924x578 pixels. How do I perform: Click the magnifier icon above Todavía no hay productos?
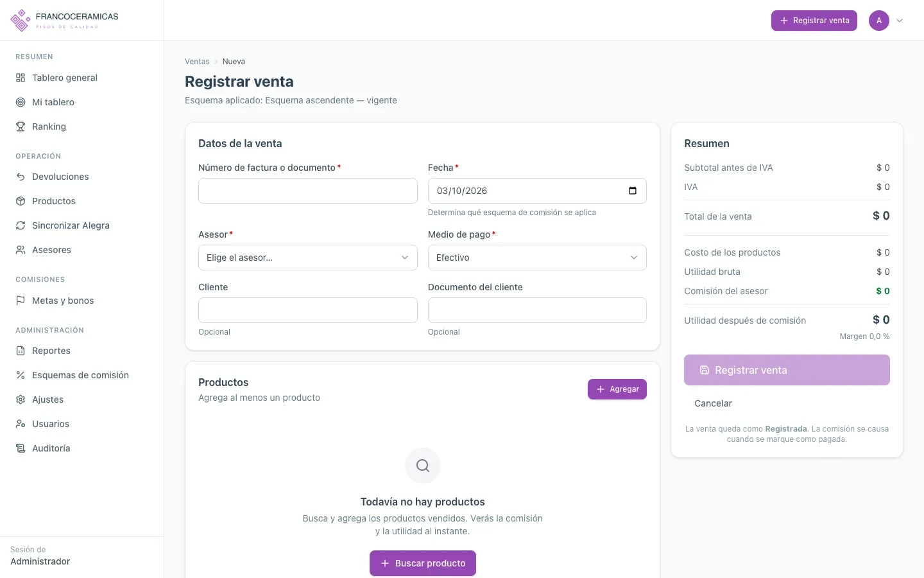pyautogui.click(x=423, y=466)
